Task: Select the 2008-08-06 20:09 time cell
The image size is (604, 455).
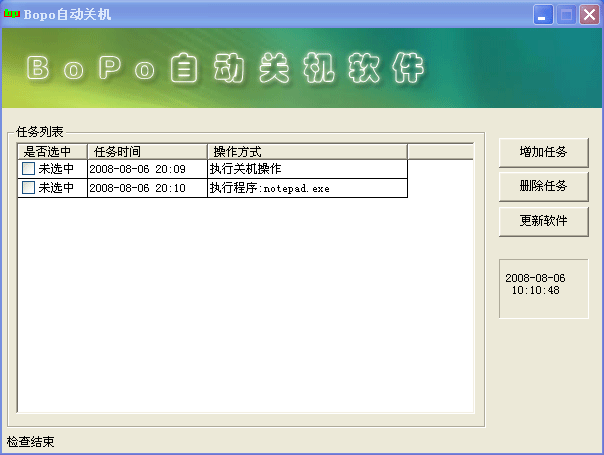Action: tap(146, 169)
